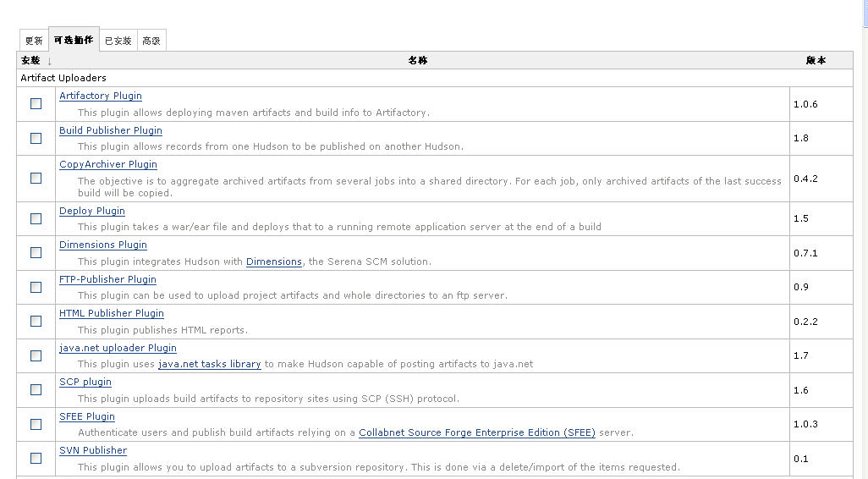
Task: Click the 名称 column header
Action: [x=418, y=60]
